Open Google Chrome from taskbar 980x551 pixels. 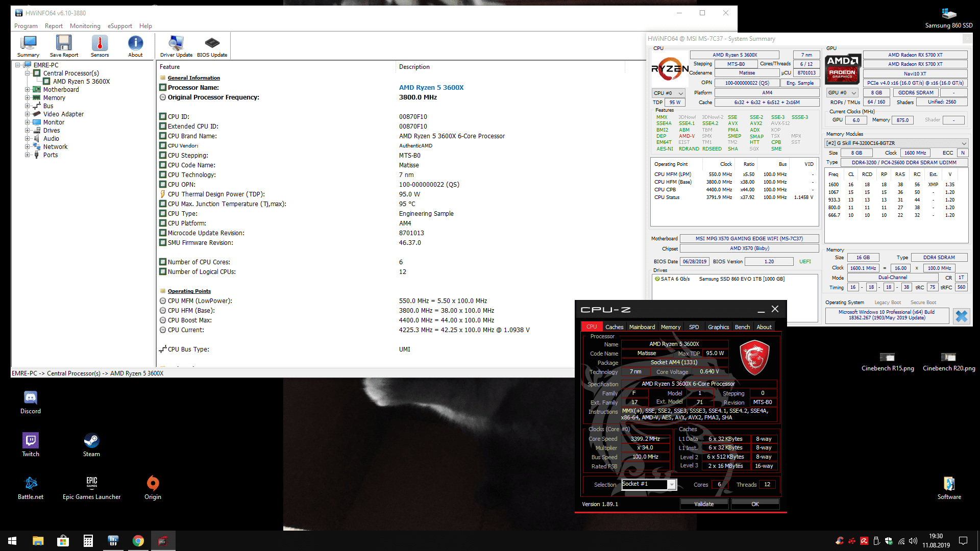[x=138, y=541]
